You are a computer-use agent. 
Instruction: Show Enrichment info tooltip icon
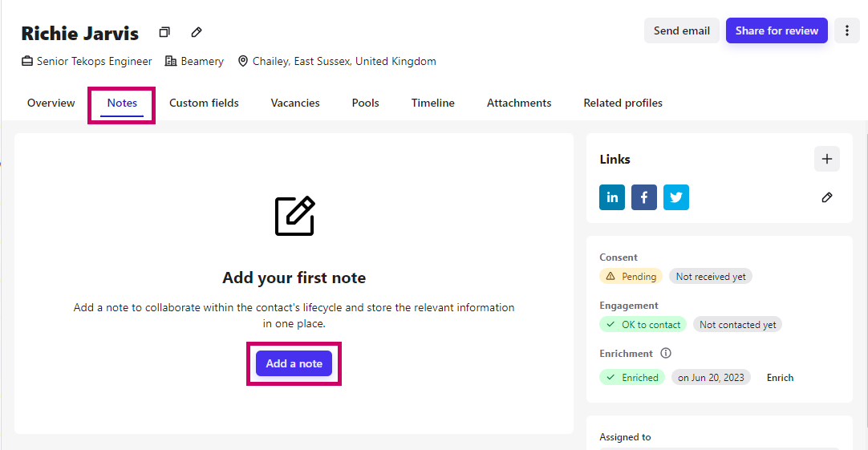[x=665, y=353]
